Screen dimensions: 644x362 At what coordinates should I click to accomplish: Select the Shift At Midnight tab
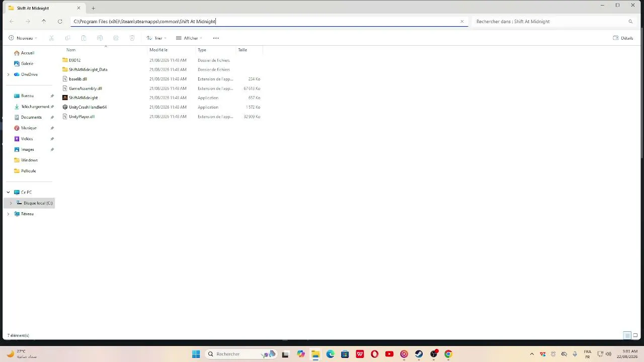(44, 8)
